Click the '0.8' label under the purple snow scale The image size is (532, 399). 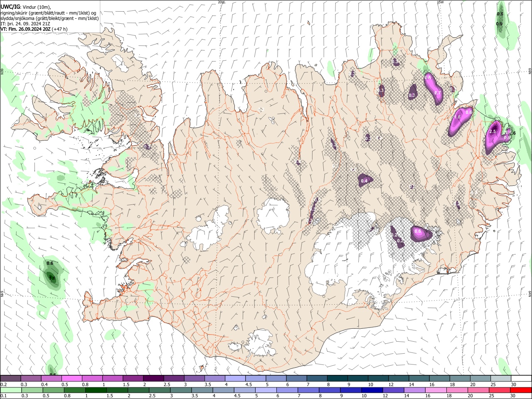(x=85, y=385)
